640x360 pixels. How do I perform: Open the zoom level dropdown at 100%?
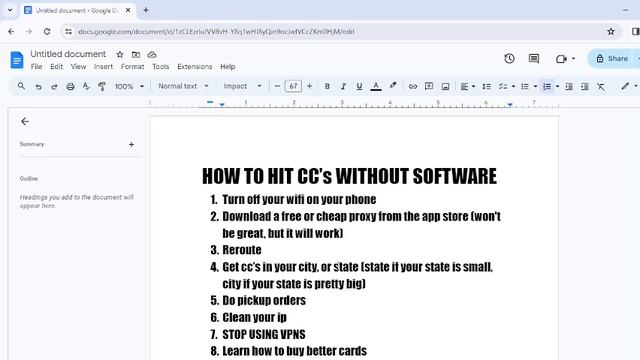[129, 87]
